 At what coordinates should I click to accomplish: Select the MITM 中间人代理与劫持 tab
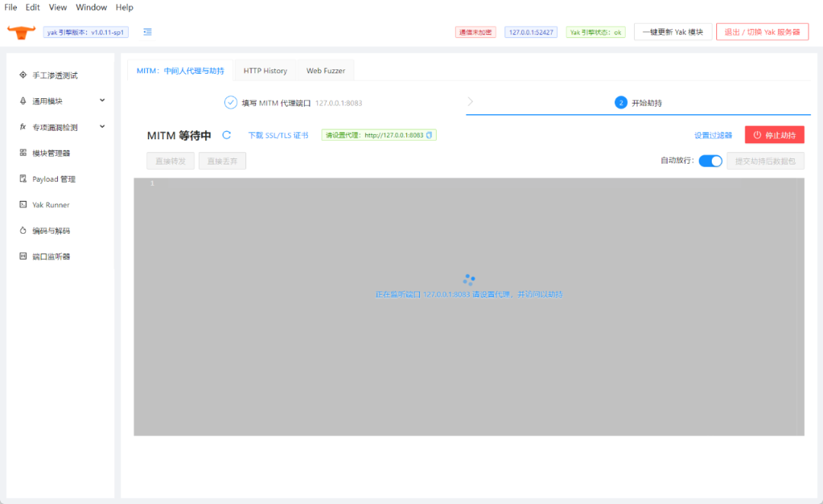180,70
